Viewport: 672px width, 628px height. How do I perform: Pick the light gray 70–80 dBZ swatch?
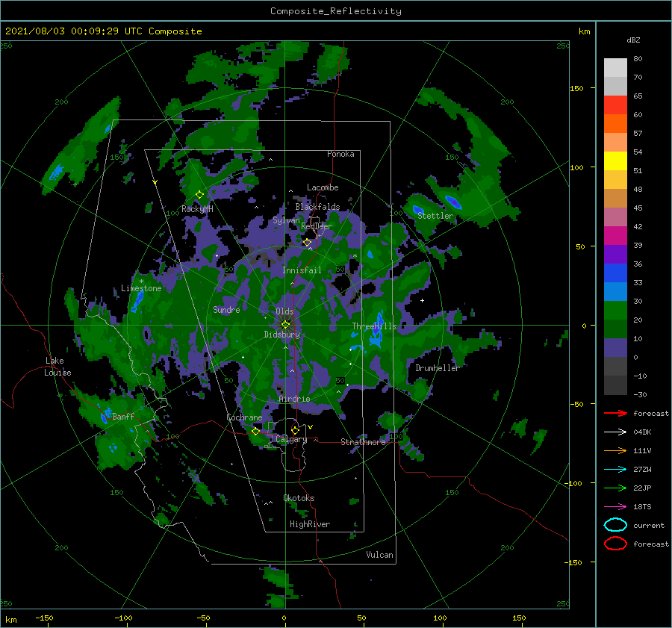(615, 68)
